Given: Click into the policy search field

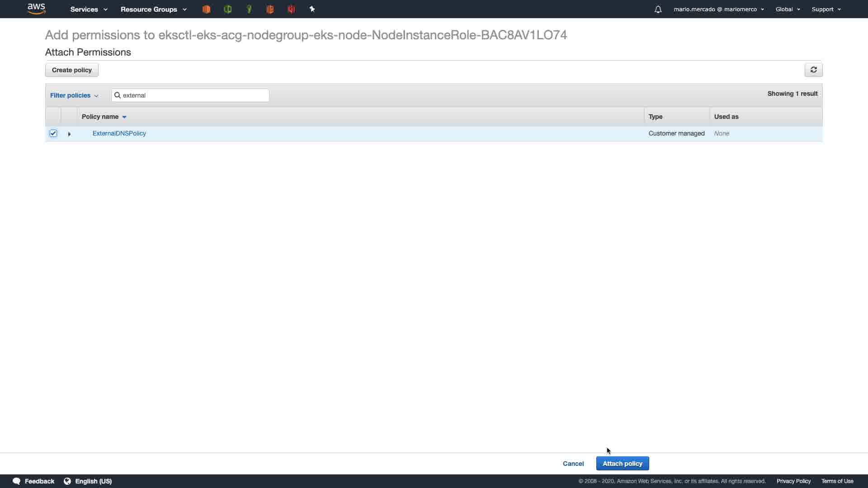Looking at the screenshot, I should tap(194, 95).
